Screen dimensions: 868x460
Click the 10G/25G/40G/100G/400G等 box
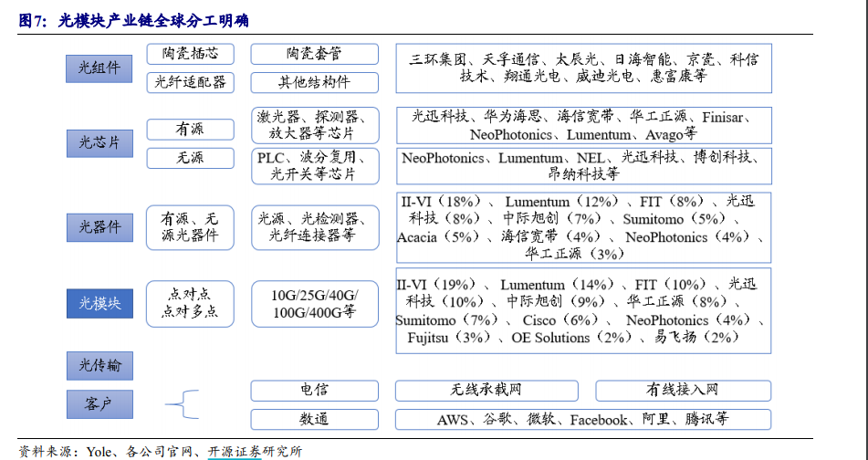(x=315, y=304)
